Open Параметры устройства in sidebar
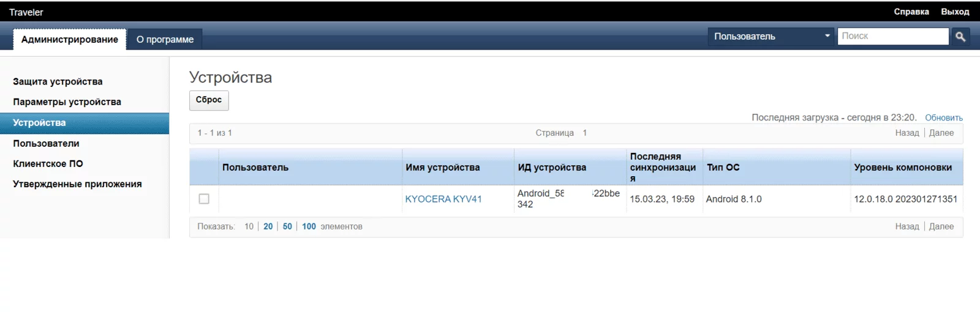 point(67,102)
